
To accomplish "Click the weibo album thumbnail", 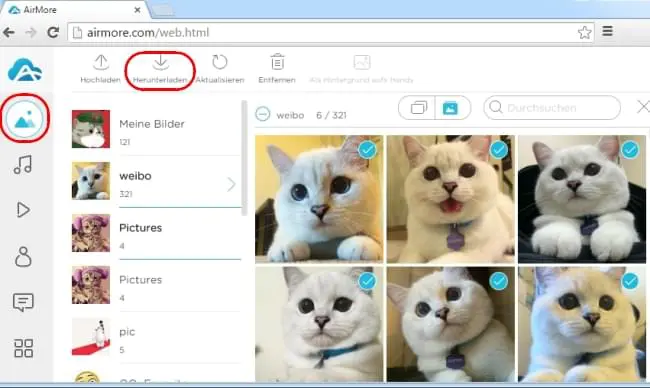I will pos(91,181).
